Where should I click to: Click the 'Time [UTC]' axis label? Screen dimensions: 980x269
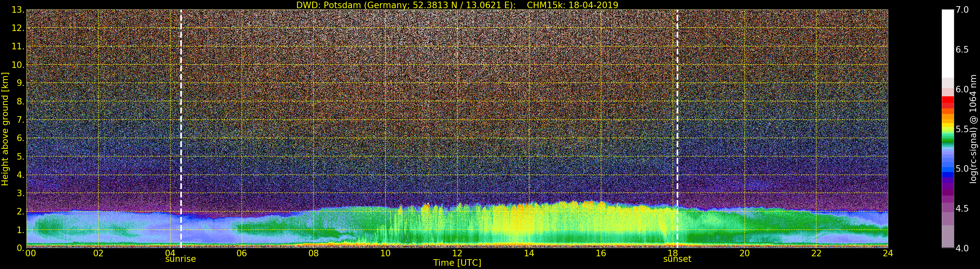click(457, 263)
